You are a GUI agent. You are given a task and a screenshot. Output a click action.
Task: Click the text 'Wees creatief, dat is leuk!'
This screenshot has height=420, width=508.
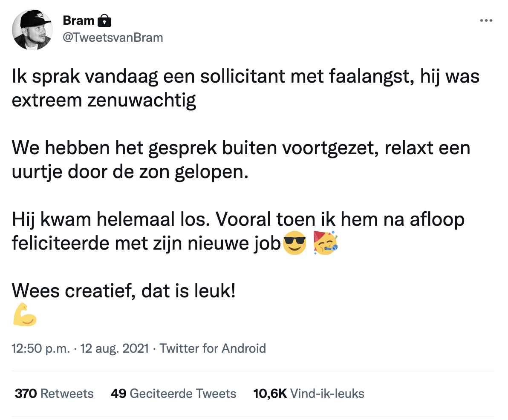pyautogui.click(x=124, y=291)
